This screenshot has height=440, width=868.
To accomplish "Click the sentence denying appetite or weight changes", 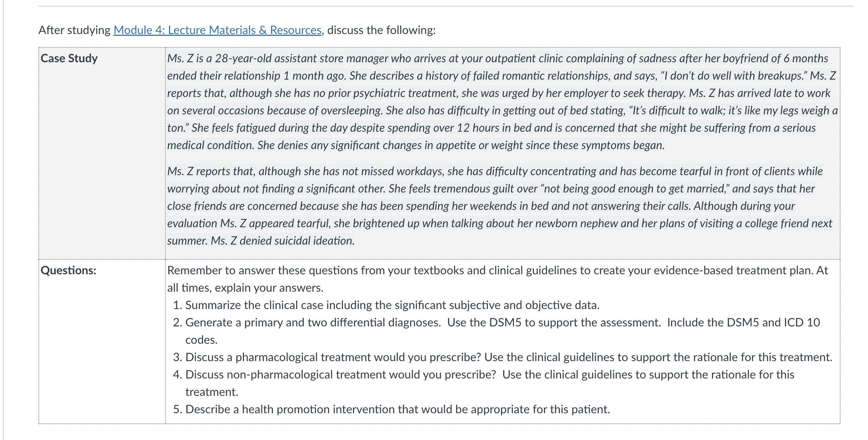I will point(461,145).
